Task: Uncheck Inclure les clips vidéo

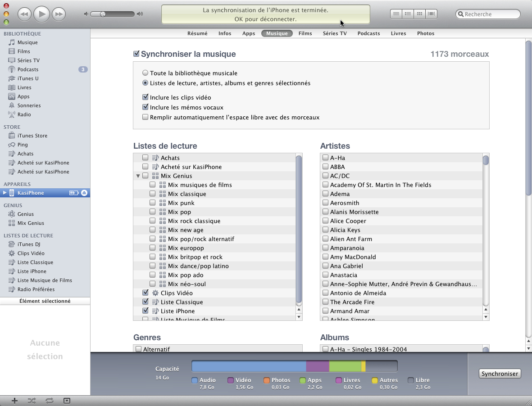Action: coord(145,97)
